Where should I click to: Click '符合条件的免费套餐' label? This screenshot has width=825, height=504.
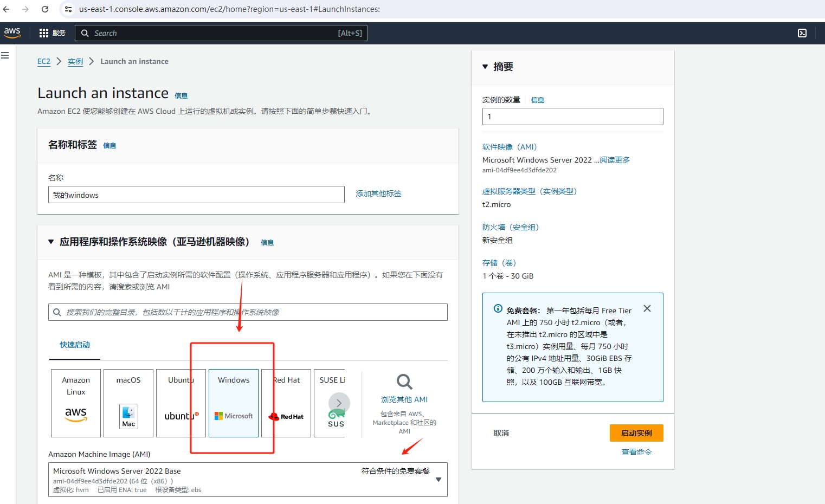pyautogui.click(x=396, y=471)
